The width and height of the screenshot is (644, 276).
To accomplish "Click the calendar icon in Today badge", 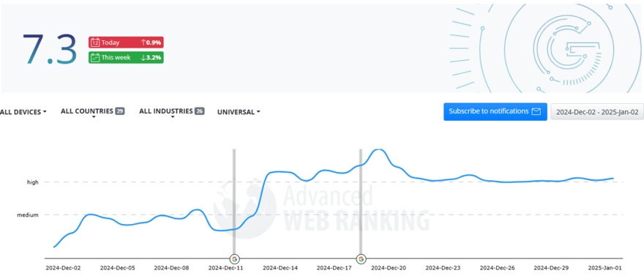I will [94, 42].
